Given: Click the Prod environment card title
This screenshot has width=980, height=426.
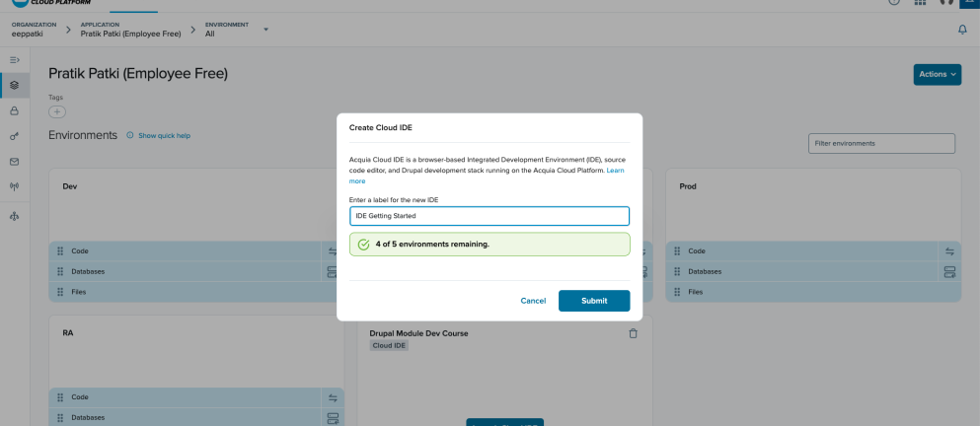Looking at the screenshot, I should pyautogui.click(x=688, y=186).
